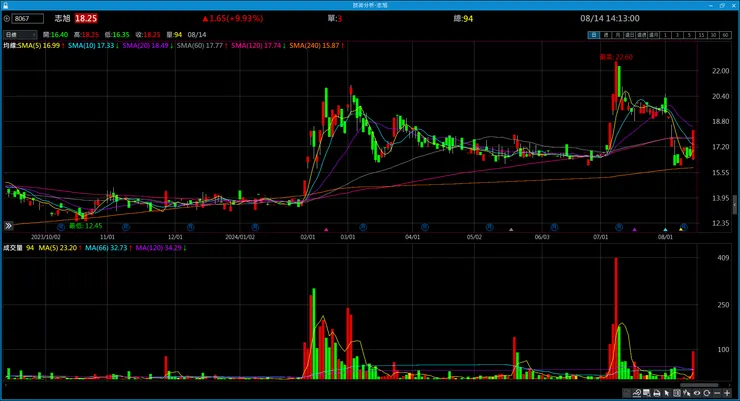Click the lowest price label 12.45
Image resolution: width=740 pixels, height=401 pixels.
coord(85,226)
